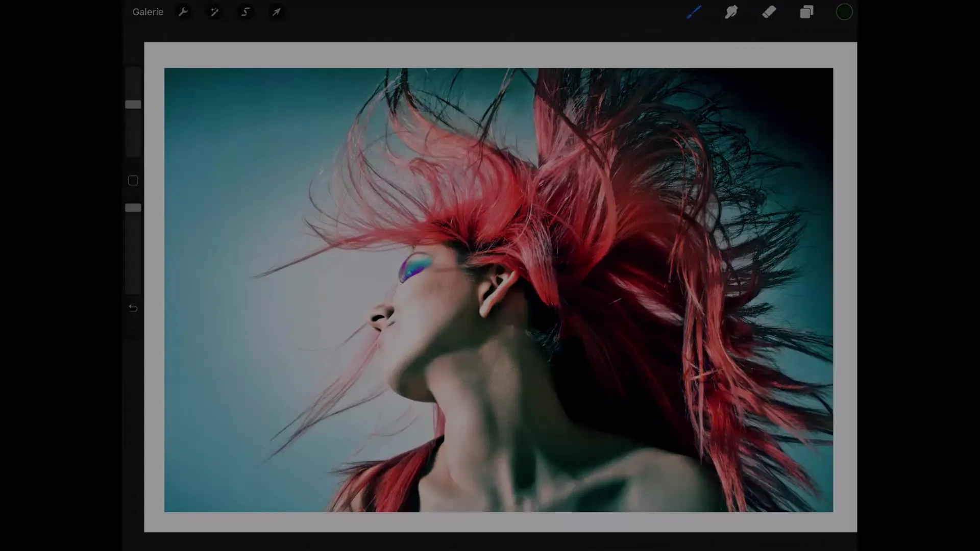This screenshot has height=551, width=980.
Task: Click the brush opacity slider handle
Action: click(133, 208)
